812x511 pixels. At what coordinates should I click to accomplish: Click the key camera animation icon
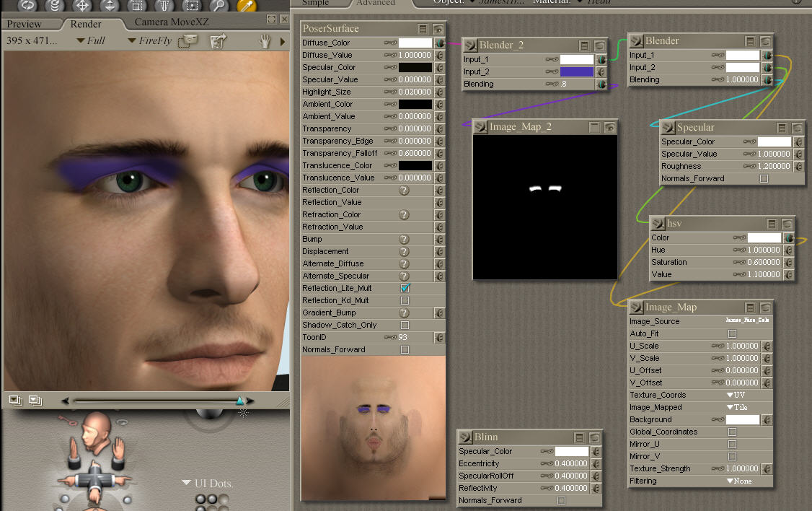68,421
